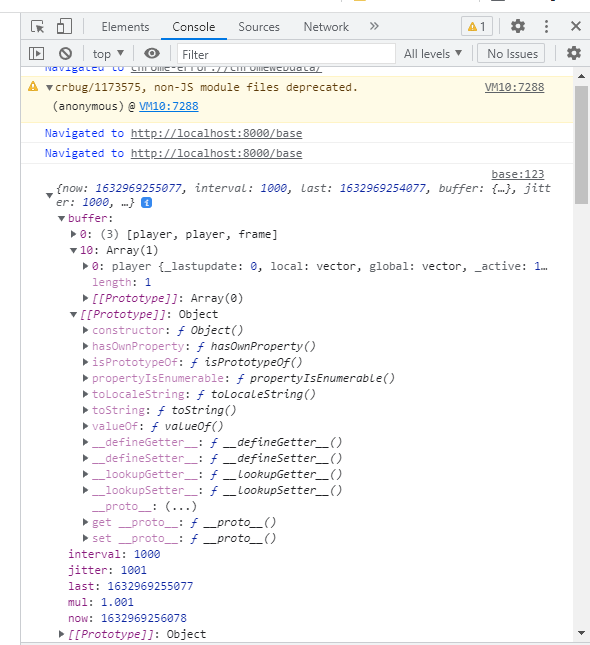This screenshot has height=645, width=590.
Task: Open DevTools settings gear icon
Action: click(518, 26)
